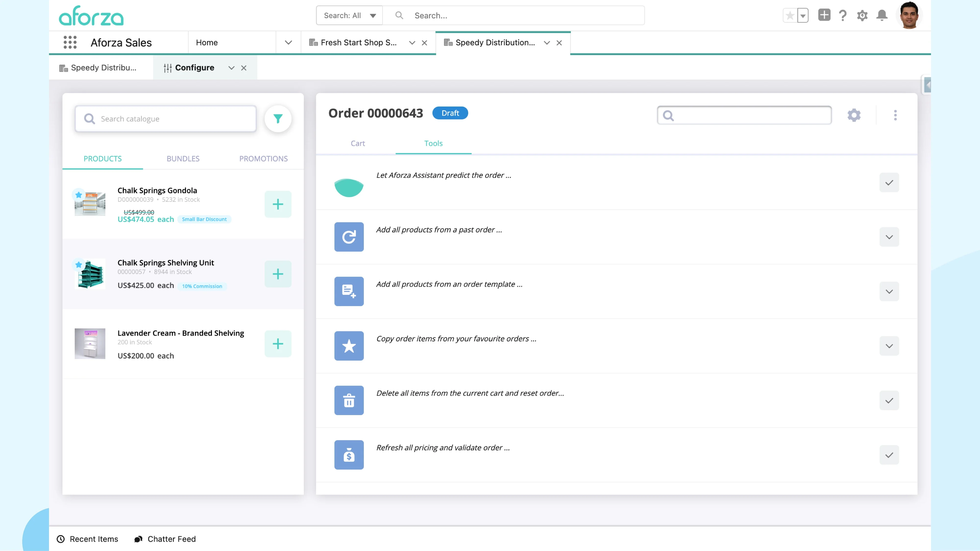Open Setup gear in header
The image size is (980, 551).
862,16
